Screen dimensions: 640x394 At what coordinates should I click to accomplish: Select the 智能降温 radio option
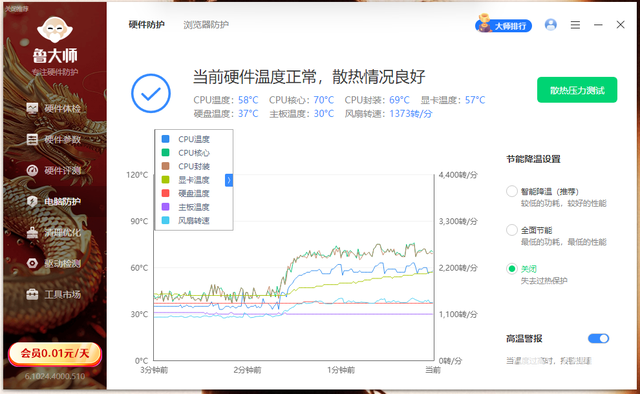pos(512,191)
